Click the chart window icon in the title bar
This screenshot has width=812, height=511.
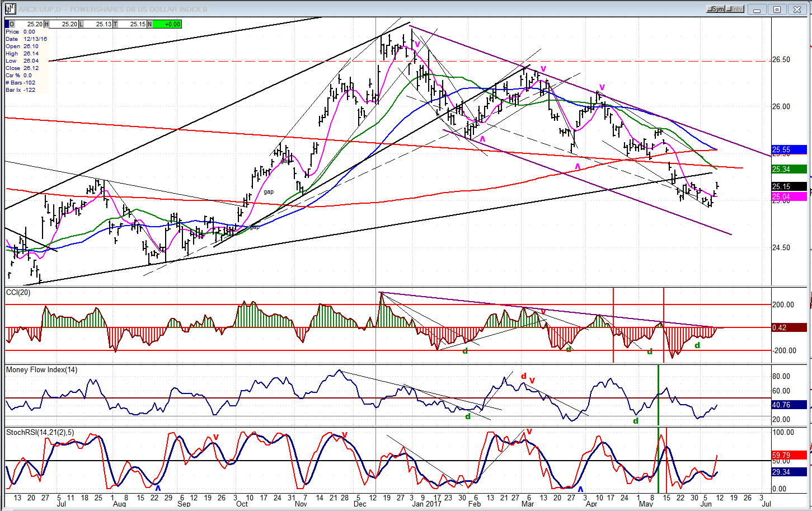10,8
